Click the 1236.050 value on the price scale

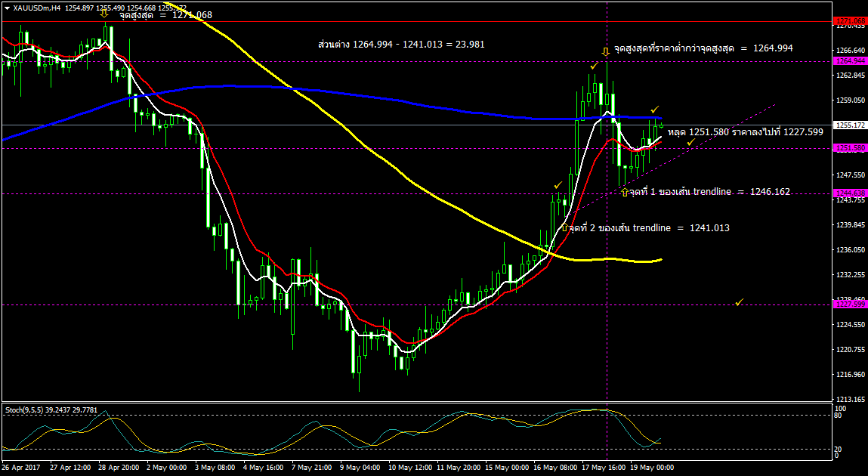point(851,249)
